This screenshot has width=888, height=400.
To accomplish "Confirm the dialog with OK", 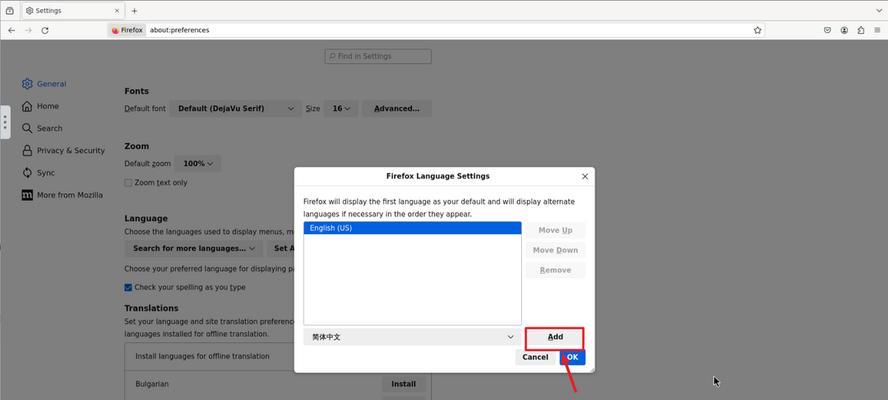I will pyautogui.click(x=573, y=357).
